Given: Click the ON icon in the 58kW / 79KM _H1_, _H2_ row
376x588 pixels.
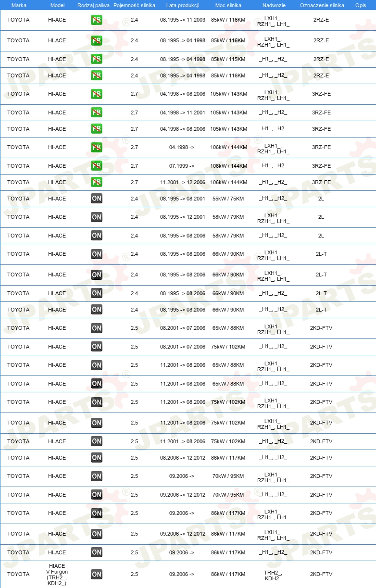Looking at the screenshot, I should pos(96,236).
